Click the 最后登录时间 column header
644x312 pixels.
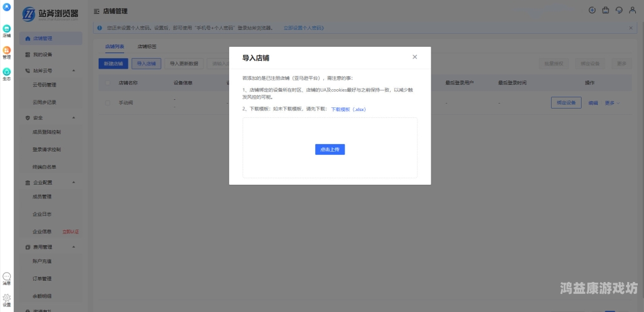coord(512,83)
